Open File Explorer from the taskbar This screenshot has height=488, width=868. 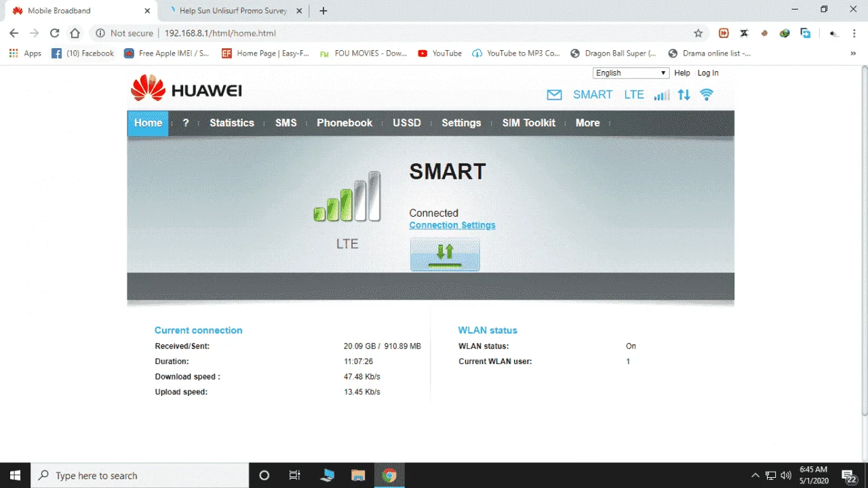(x=358, y=475)
